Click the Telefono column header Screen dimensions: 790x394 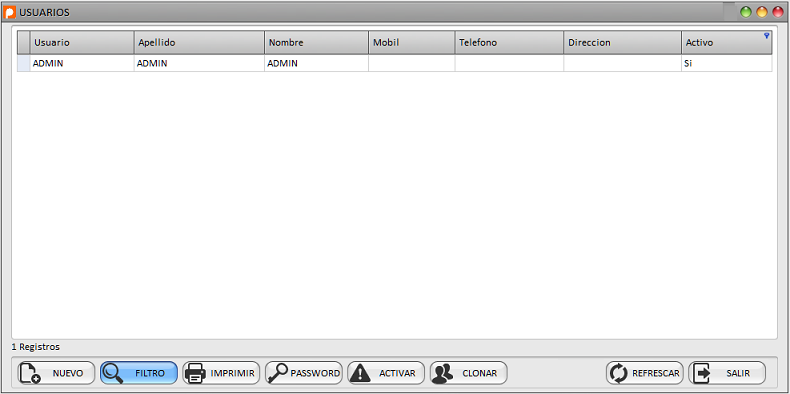click(x=509, y=42)
